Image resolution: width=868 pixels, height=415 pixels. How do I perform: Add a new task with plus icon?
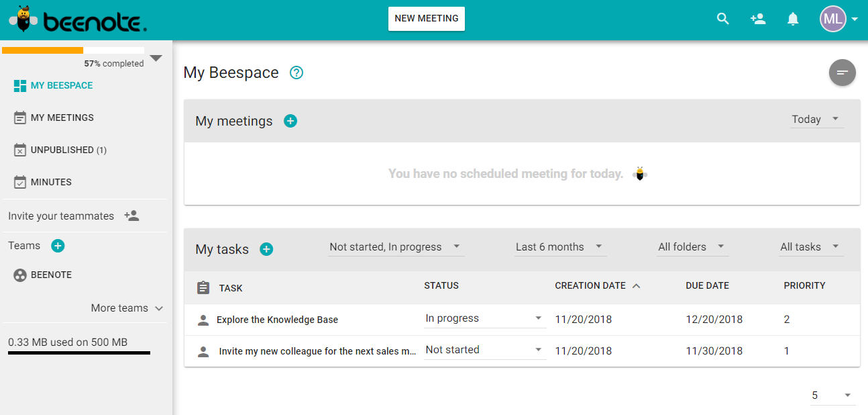(266, 249)
